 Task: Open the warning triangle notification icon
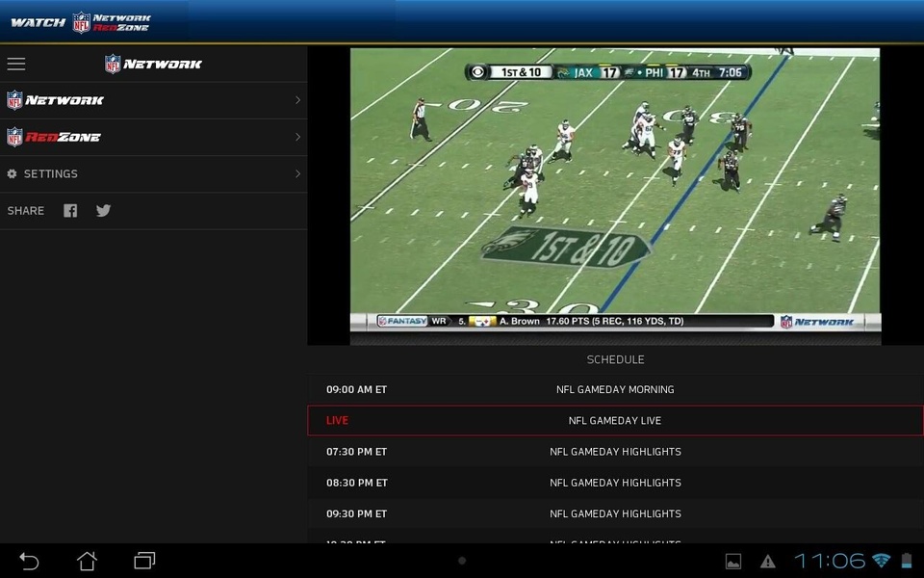tap(768, 561)
